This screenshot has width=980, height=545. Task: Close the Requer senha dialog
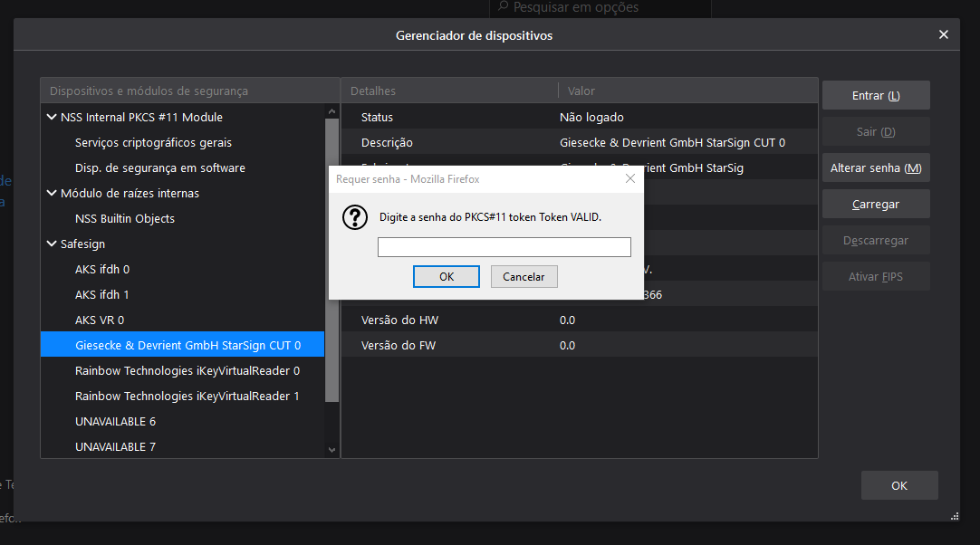(630, 179)
